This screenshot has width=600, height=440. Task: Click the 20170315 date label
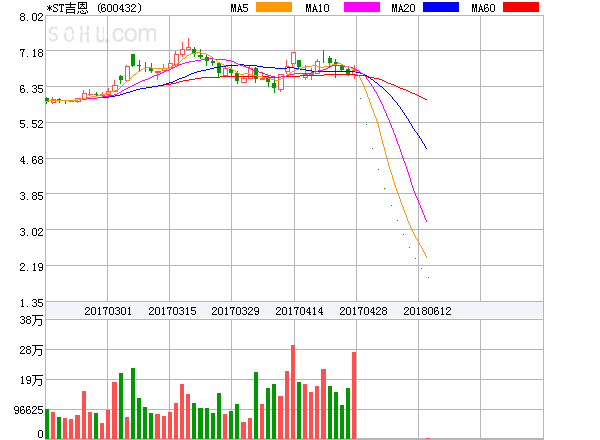[172, 311]
